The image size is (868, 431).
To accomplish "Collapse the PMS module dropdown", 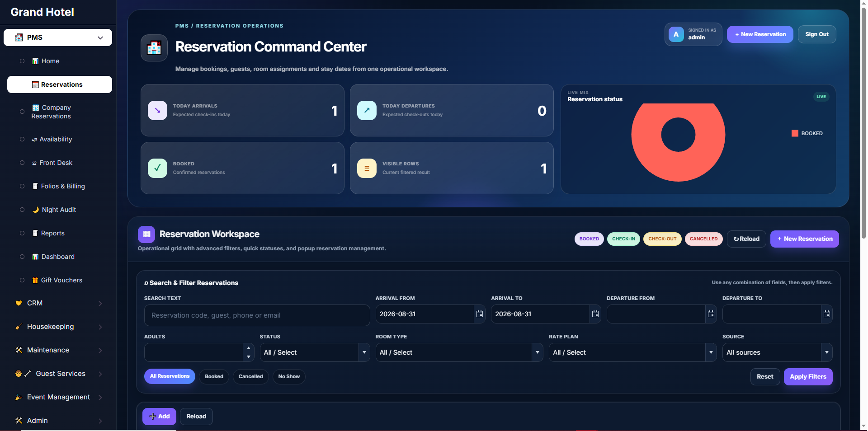I will pyautogui.click(x=58, y=37).
